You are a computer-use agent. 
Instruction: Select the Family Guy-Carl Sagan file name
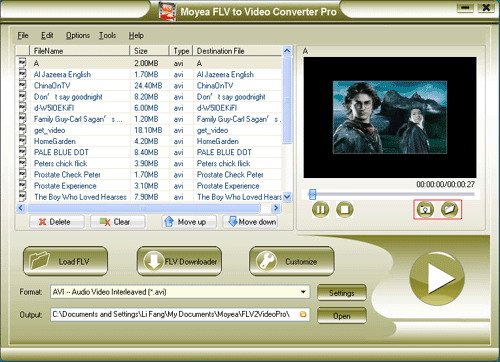pos(78,119)
